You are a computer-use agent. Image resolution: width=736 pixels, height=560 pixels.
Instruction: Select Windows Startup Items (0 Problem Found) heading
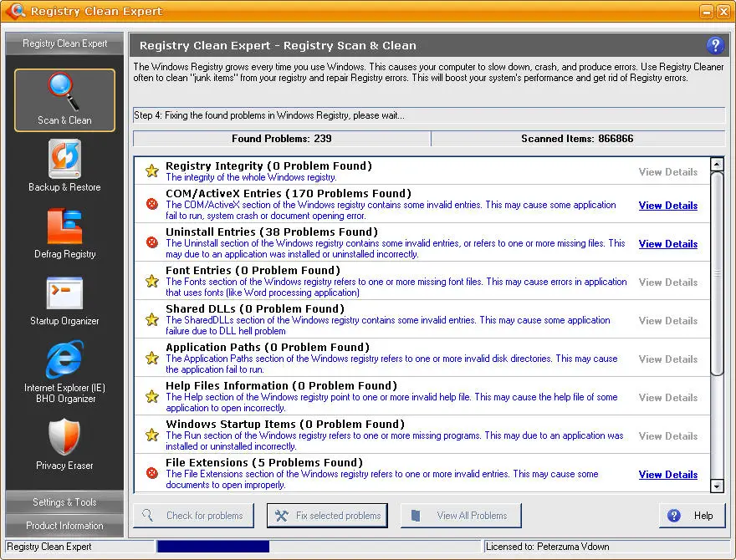click(x=285, y=424)
